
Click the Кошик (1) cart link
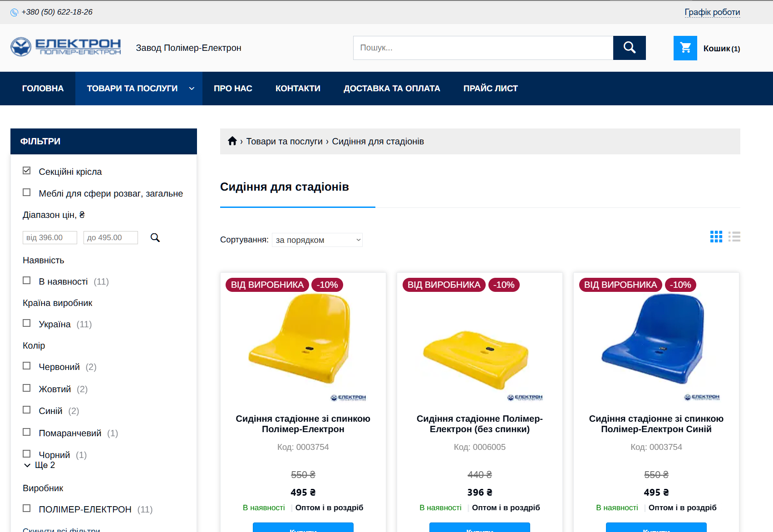point(721,49)
